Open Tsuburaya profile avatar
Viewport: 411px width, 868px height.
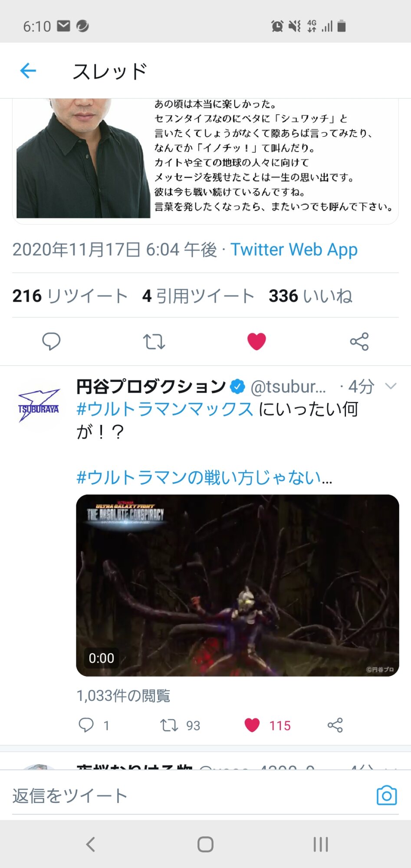[x=39, y=405]
